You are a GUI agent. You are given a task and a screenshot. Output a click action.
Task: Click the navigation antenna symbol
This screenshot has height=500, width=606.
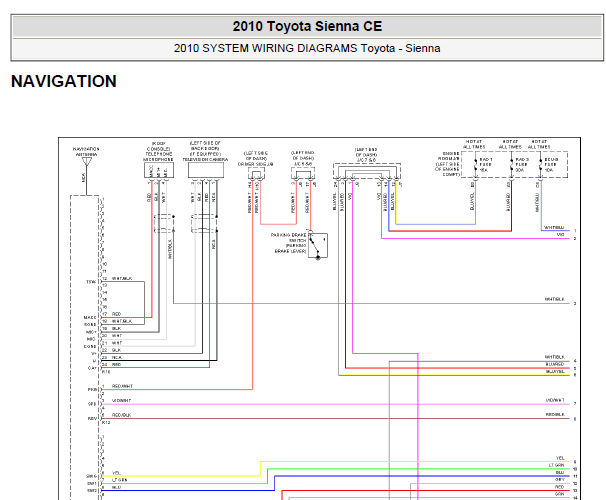(87, 162)
